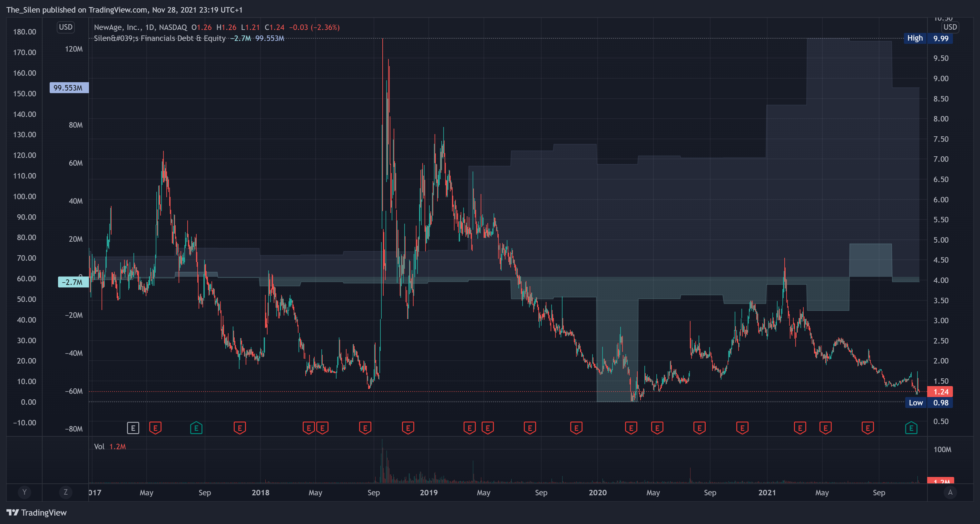980x524 pixels.
Task: Click the white-outlined E earnings marker
Action: pos(133,428)
